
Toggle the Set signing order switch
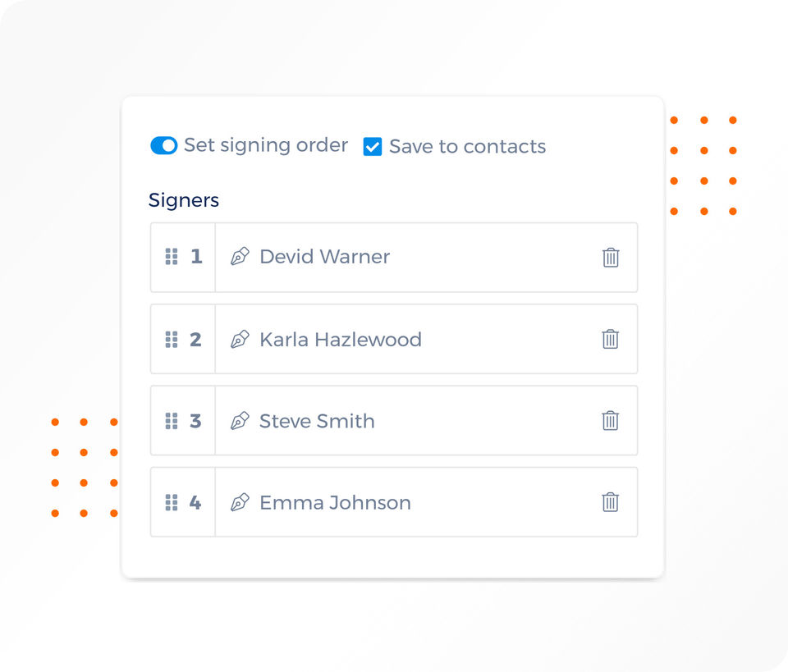pos(164,145)
